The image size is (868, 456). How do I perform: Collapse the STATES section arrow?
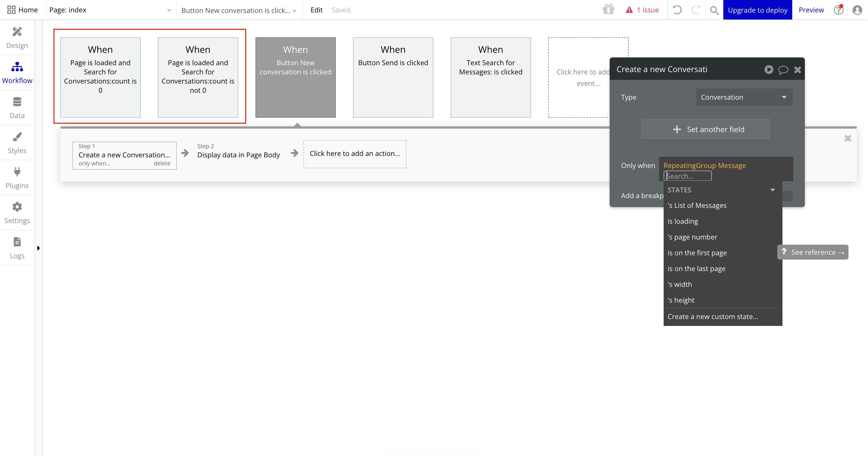(772, 190)
